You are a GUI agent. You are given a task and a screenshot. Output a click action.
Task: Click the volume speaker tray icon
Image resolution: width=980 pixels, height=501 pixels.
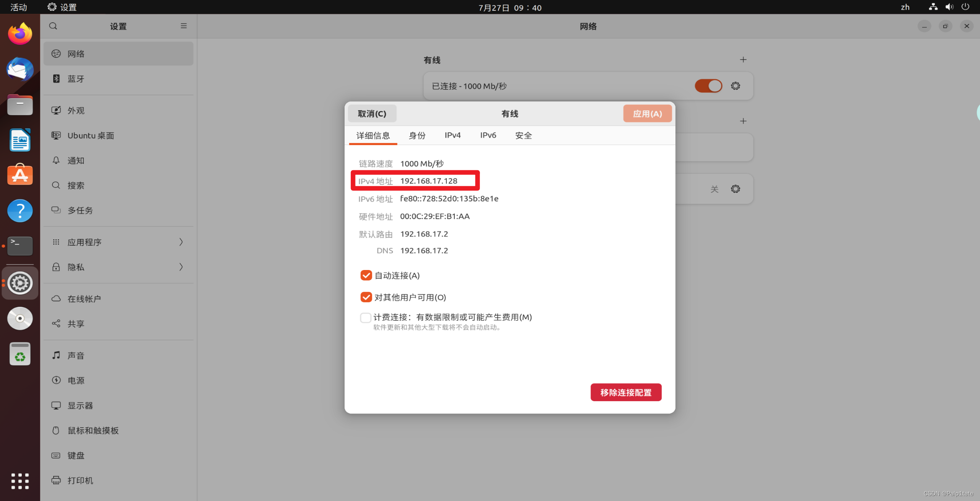click(x=949, y=7)
